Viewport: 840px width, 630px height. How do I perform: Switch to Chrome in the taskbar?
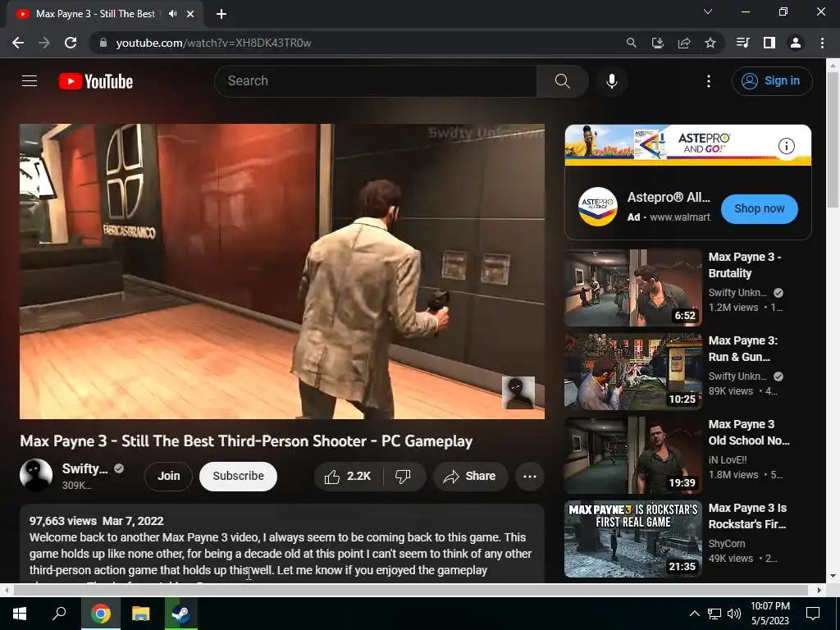pyautogui.click(x=100, y=614)
